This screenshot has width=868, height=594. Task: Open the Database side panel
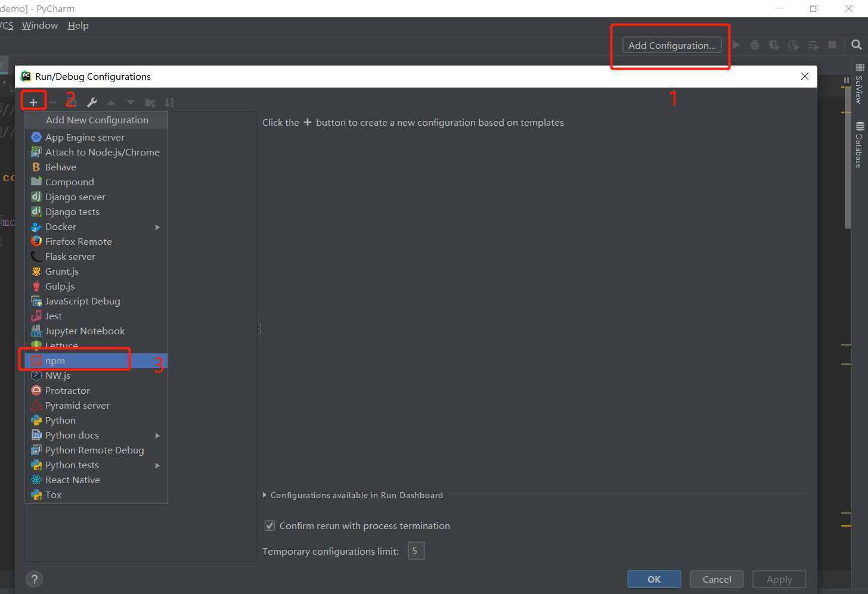[x=859, y=144]
